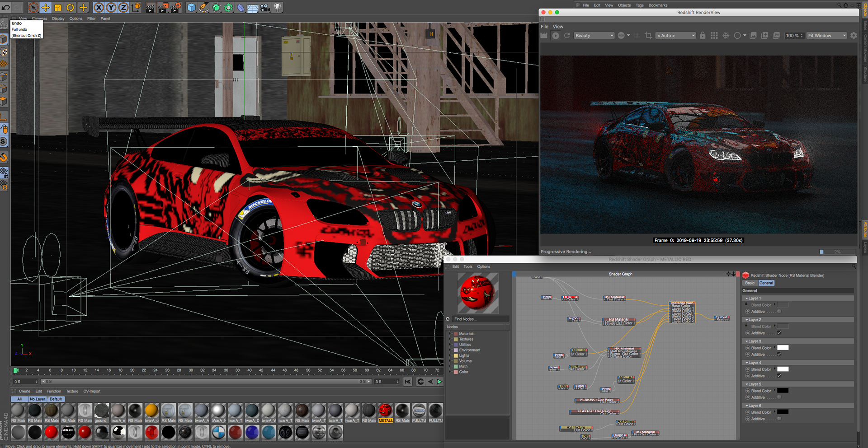Screen dimensions: 868x448
Task: Enable Additive checkbox for Layer 1
Action: pos(779,312)
